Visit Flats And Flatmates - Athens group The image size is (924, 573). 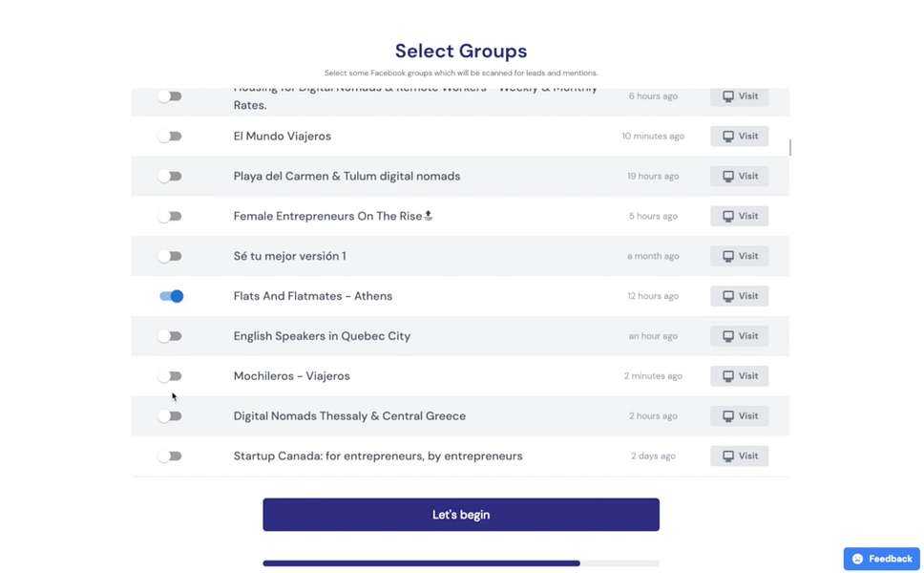coord(739,296)
